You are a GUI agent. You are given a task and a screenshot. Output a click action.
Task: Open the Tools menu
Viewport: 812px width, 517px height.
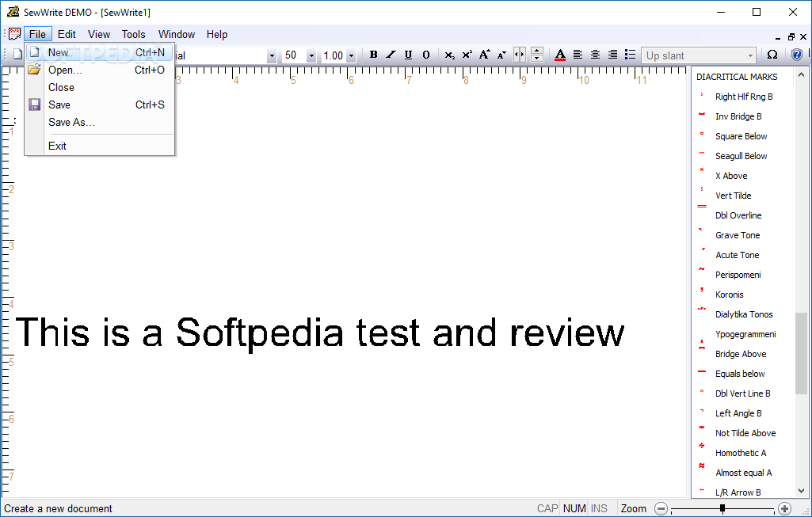pos(134,34)
